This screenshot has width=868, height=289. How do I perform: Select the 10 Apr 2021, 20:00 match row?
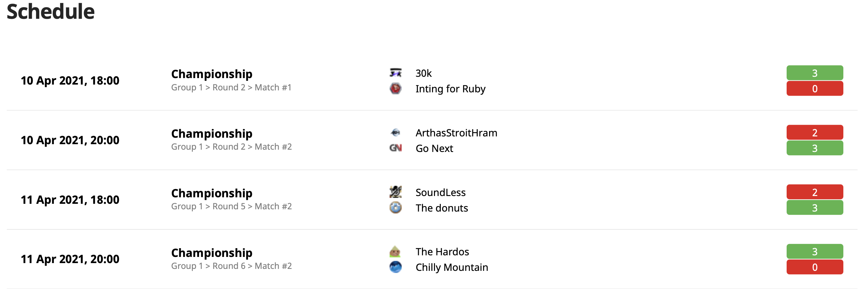[432, 140]
